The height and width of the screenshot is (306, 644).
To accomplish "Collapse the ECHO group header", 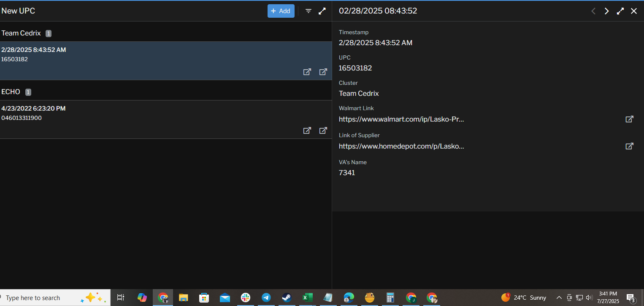I will [x=11, y=92].
